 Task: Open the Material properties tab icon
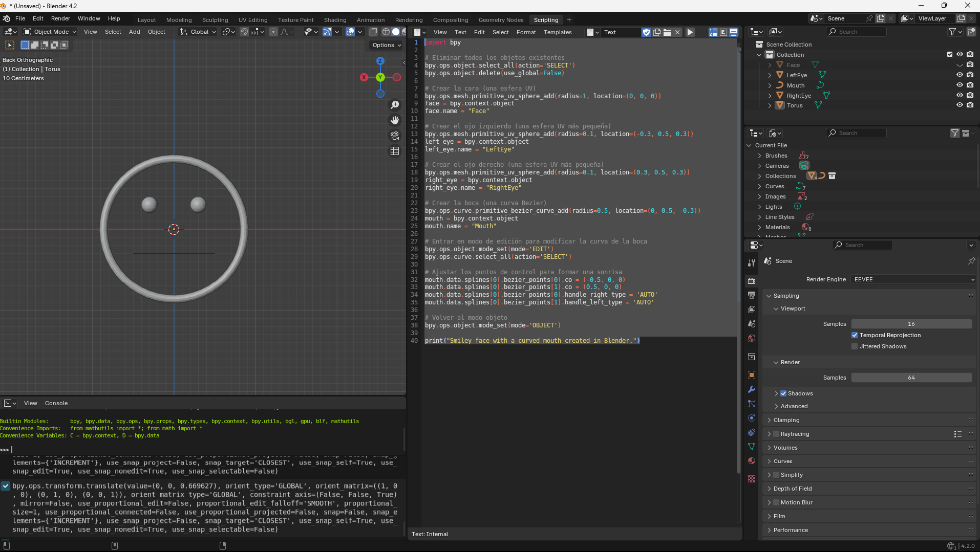pyautogui.click(x=752, y=460)
